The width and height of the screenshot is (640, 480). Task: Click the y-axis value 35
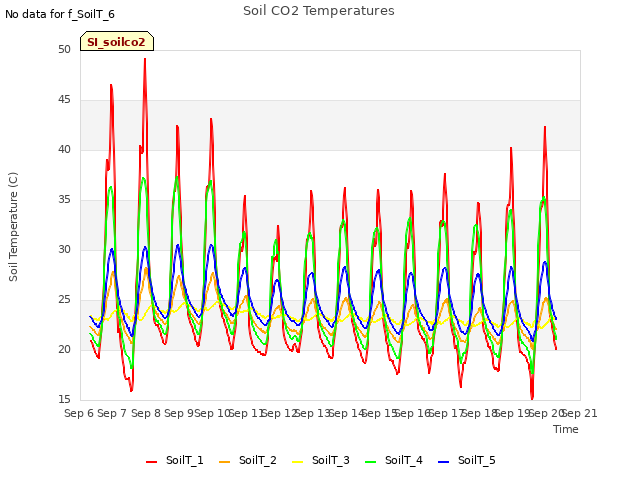(64, 200)
